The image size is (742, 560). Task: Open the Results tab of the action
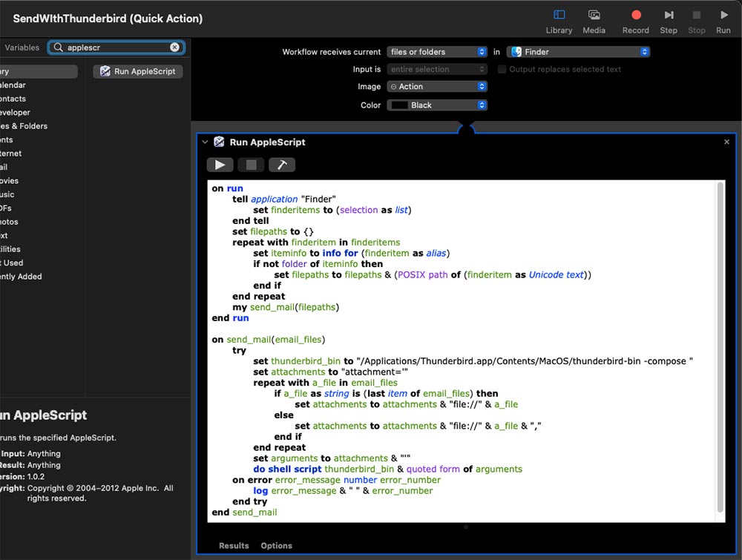point(234,545)
